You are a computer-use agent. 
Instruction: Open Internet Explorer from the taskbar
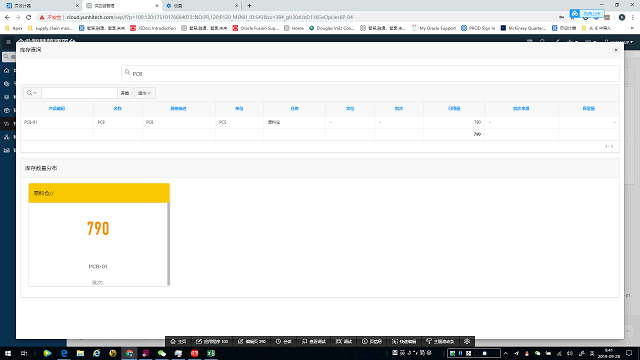(x=97, y=353)
